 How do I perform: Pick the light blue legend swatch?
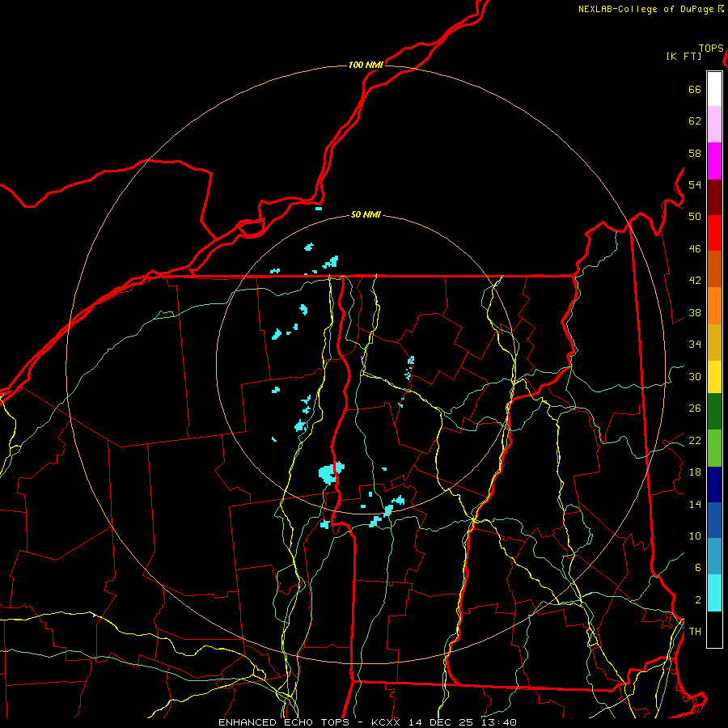pyautogui.click(x=714, y=556)
